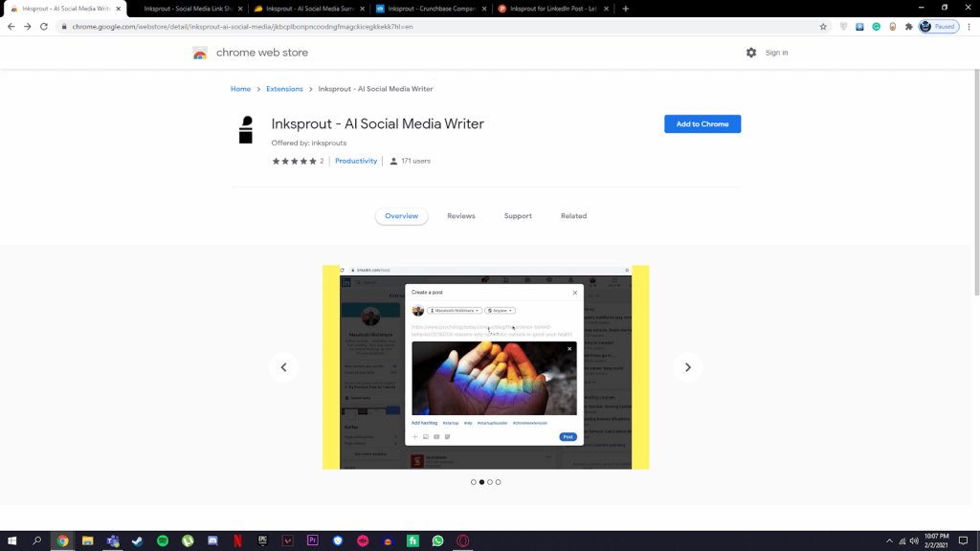The width and height of the screenshot is (980, 551).
Task: Open the notification center icon
Action: 963,541
